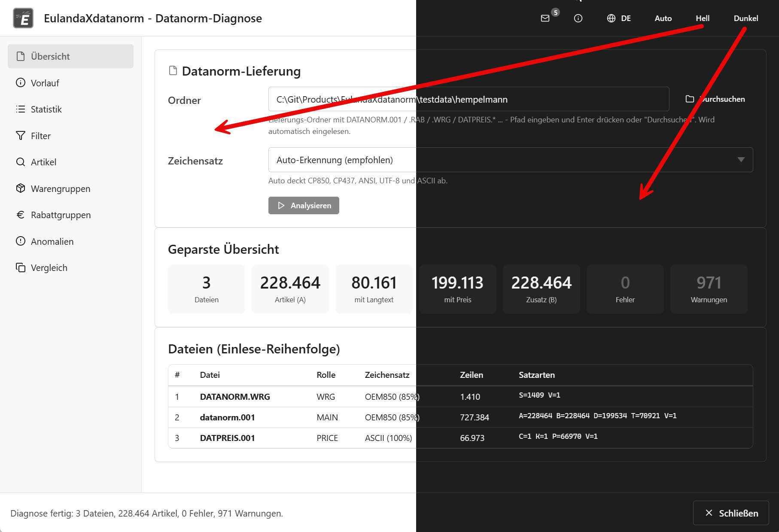Click the EulandaXdatanorm app logo
The width and height of the screenshot is (779, 532).
23,18
